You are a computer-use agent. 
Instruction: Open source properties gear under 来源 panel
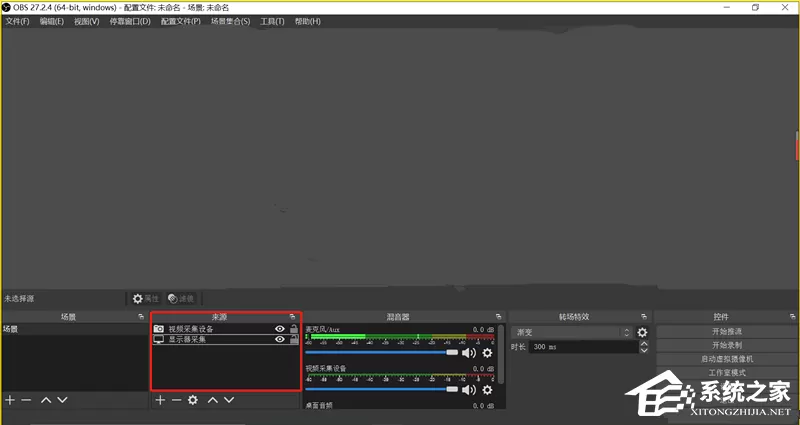tap(193, 400)
